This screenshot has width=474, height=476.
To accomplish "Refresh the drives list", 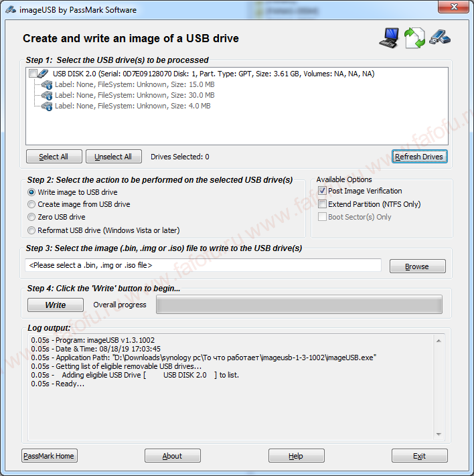I will tap(419, 157).
